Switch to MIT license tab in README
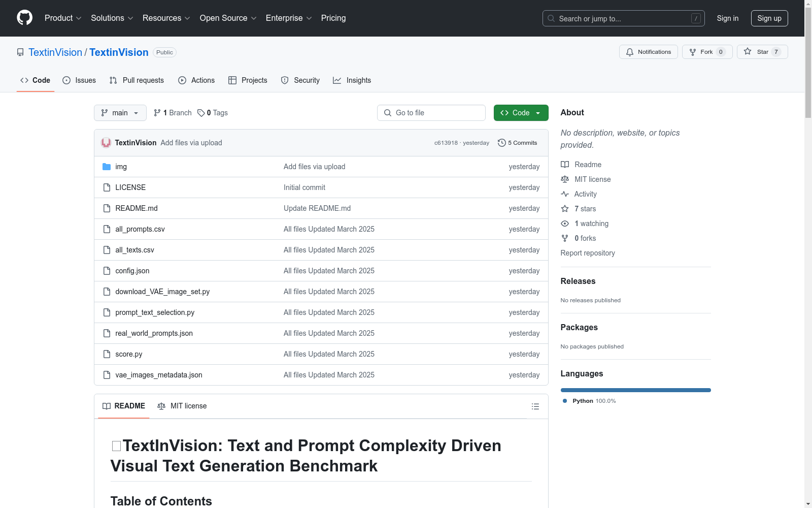Viewport: 812px width, 508px height. (x=182, y=406)
